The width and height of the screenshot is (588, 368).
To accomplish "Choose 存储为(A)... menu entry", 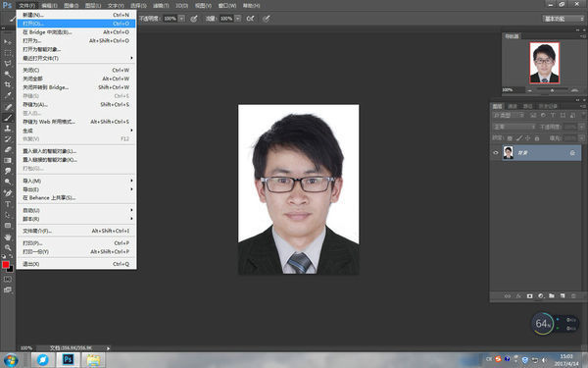I will coord(76,104).
